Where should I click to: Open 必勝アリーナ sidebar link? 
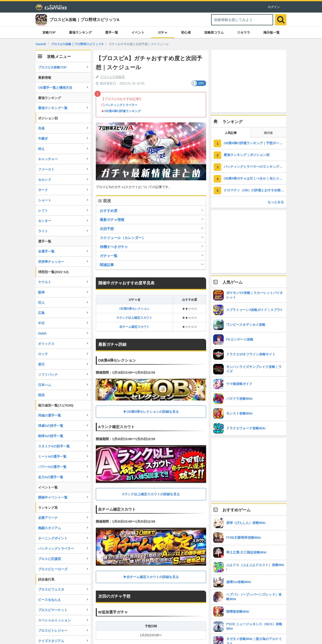pos(63,518)
